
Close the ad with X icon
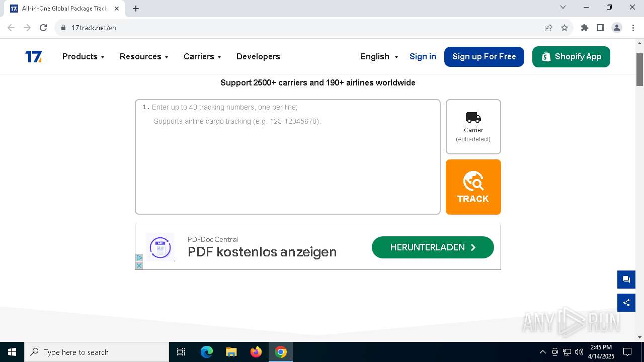coord(139,265)
